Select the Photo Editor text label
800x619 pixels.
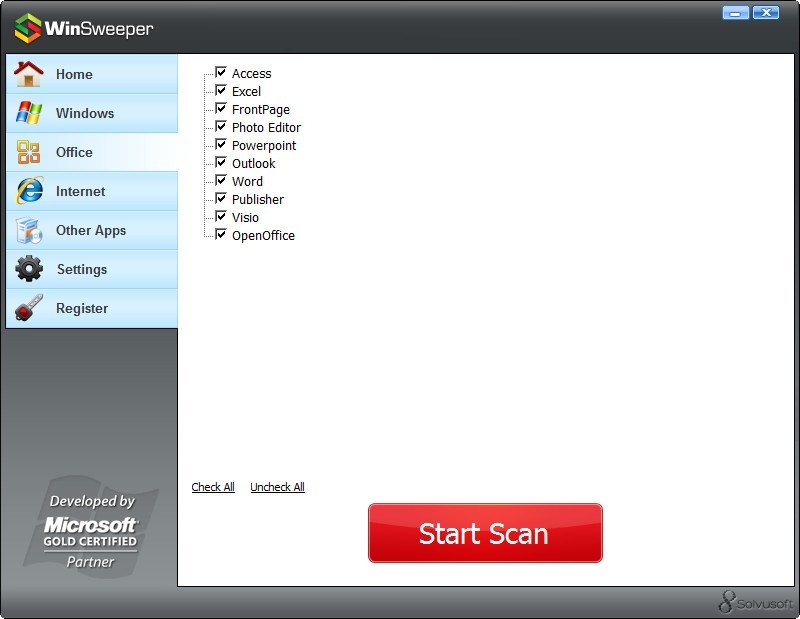point(266,128)
